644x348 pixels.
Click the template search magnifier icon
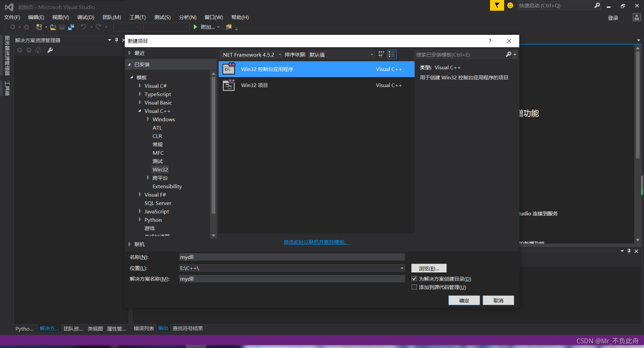pos(508,54)
